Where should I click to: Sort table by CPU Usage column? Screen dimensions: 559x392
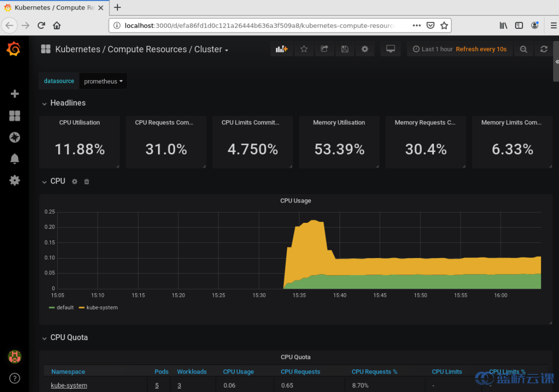238,372
